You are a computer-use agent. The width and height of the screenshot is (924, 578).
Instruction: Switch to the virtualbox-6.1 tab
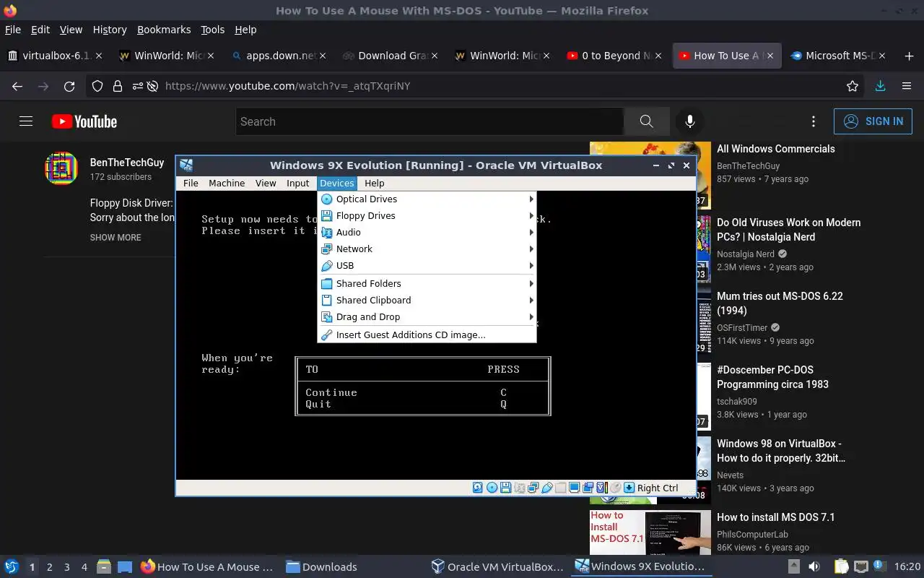(55, 56)
